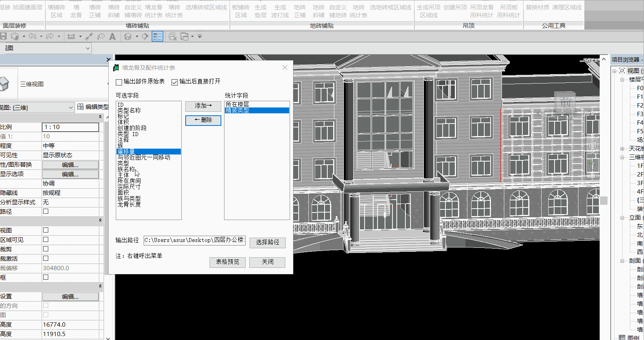Image resolution: width=644 pixels, height=340 pixels.
Task: Open the F1 floor plan in project browser
Action: pos(640,97)
